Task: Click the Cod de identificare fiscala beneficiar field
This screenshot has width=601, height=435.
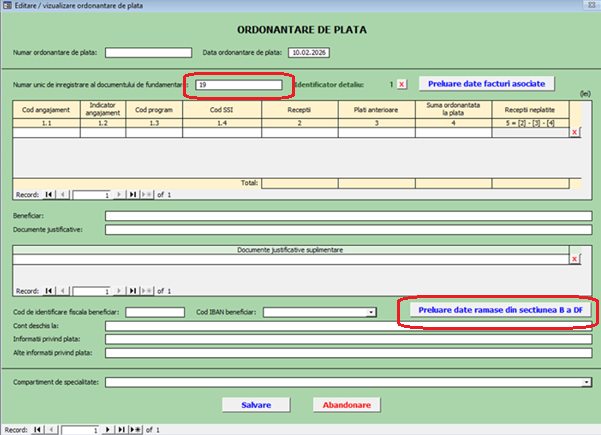Action: tap(155, 312)
